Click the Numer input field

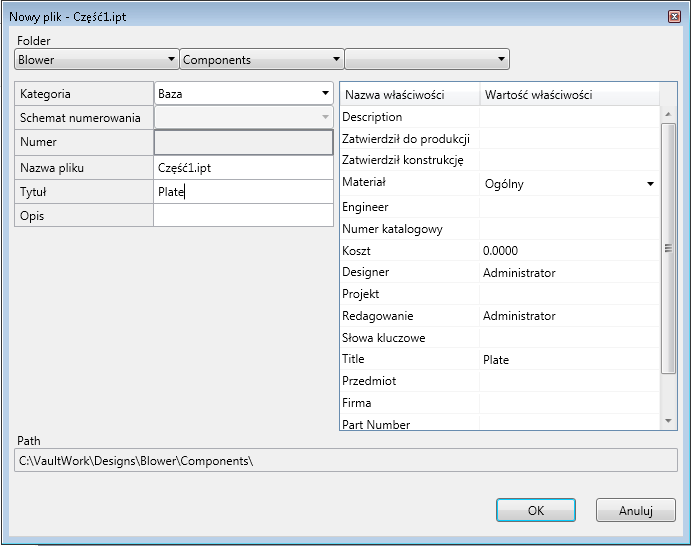pyautogui.click(x=243, y=143)
